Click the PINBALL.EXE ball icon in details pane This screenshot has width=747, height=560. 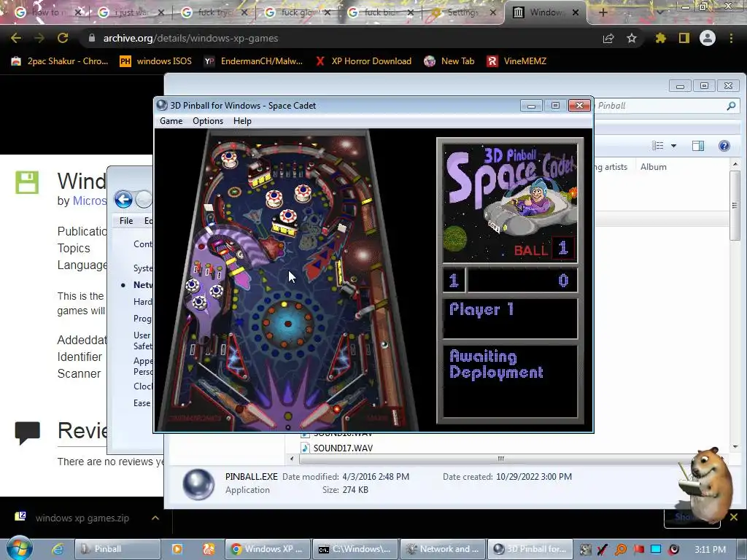[198, 484]
